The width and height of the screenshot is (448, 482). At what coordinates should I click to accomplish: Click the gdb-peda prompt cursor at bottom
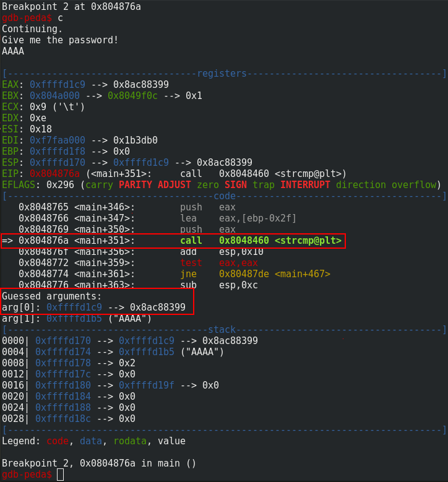[x=60, y=475]
